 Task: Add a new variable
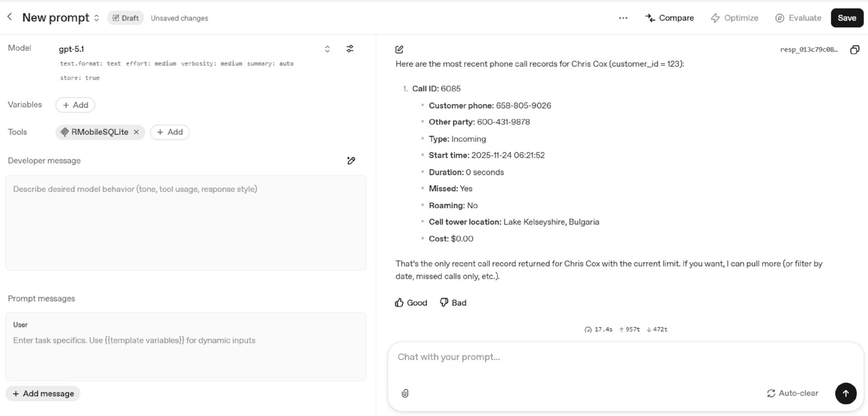pos(75,105)
